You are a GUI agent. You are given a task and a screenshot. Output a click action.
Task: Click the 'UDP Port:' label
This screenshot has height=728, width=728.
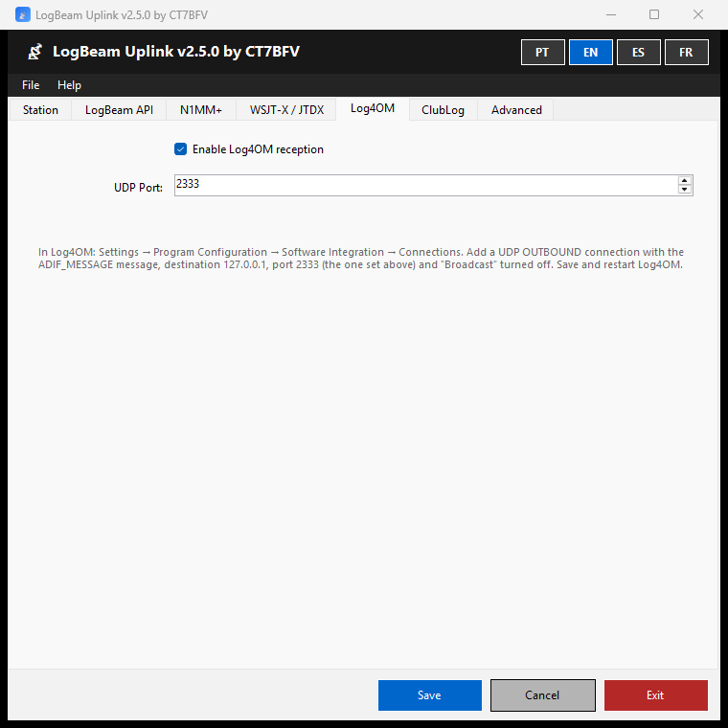pos(138,188)
